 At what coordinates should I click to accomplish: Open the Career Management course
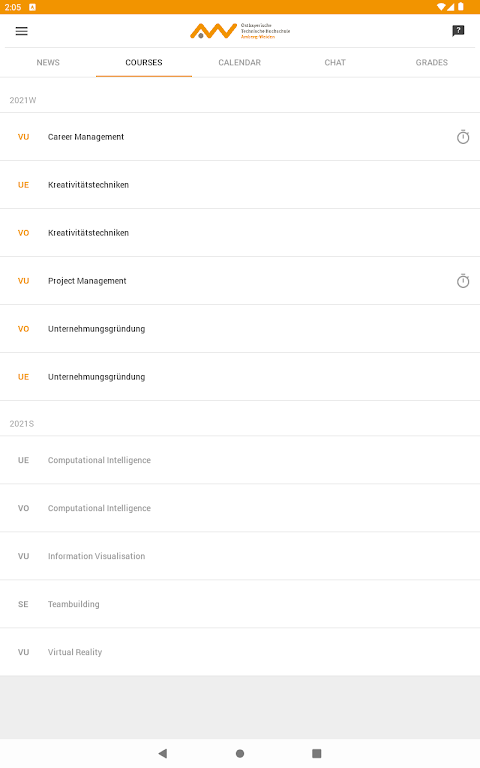(x=240, y=137)
